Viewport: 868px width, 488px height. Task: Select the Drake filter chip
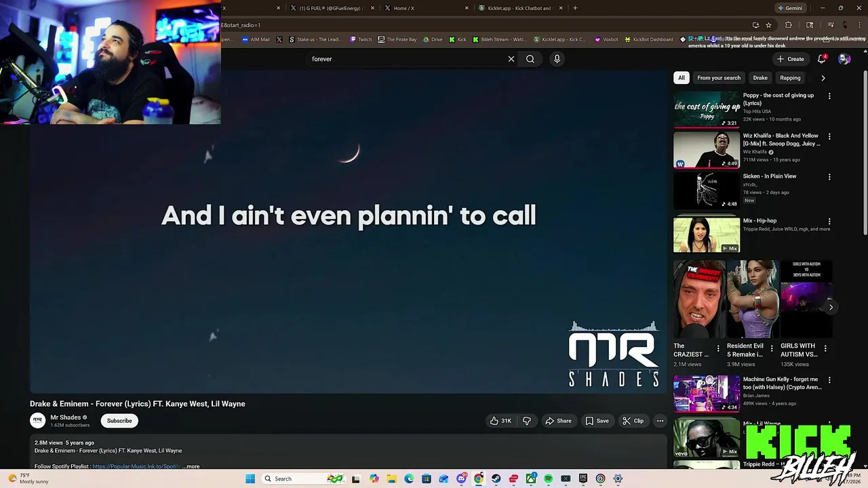pos(760,78)
